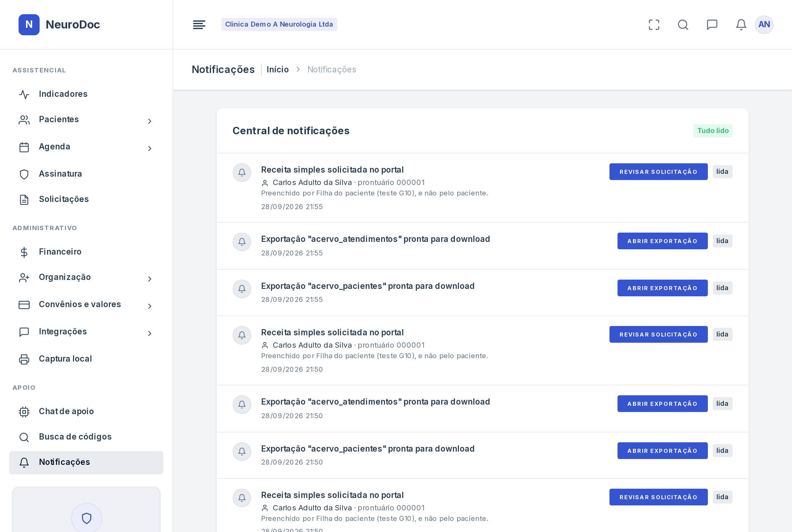Viewport: 792px width, 532px height.
Task: Click the Assinatura shield icon
Action: [x=24, y=174]
